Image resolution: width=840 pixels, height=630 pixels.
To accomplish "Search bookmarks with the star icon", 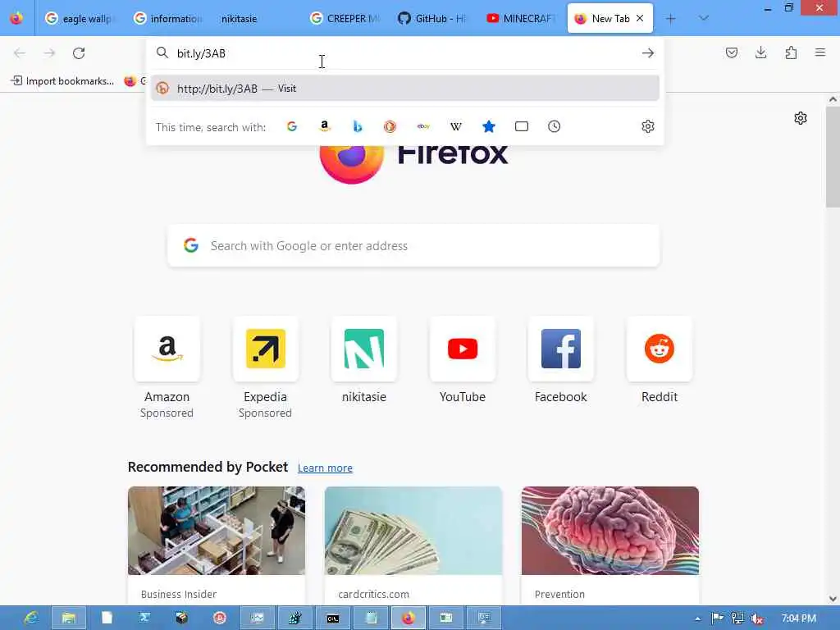I will tap(489, 126).
